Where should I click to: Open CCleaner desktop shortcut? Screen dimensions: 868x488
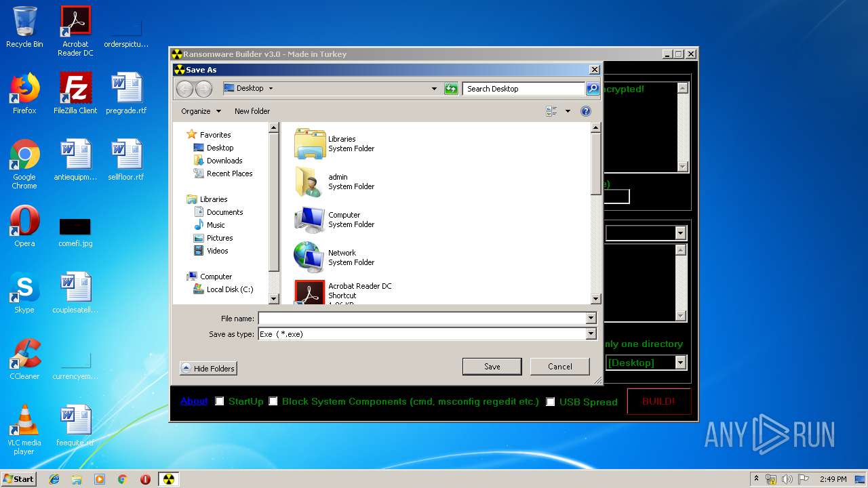click(x=24, y=359)
